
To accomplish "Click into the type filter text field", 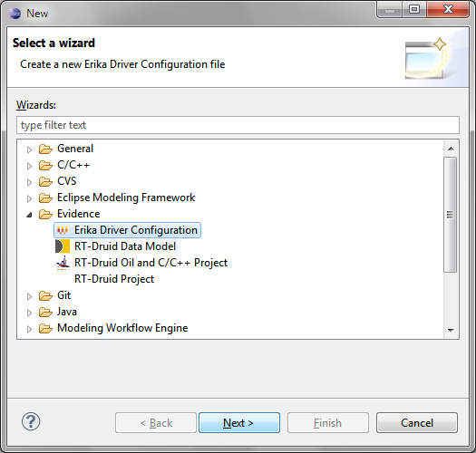I will (x=238, y=125).
